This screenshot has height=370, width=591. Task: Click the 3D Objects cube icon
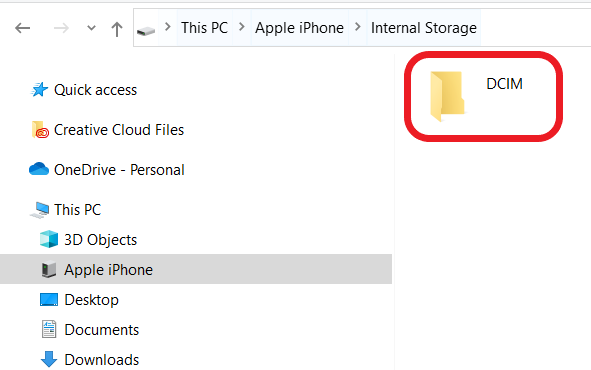click(49, 240)
